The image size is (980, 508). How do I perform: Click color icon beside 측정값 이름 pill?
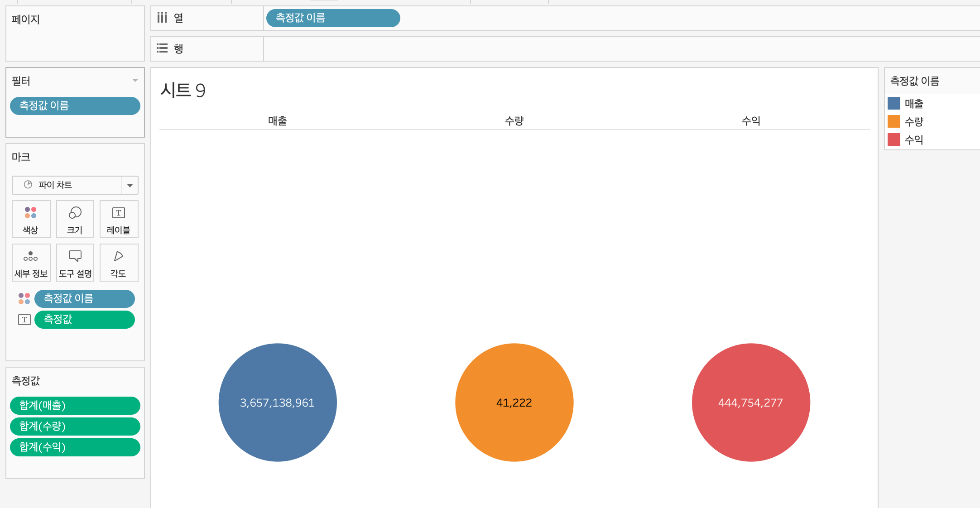coord(24,299)
